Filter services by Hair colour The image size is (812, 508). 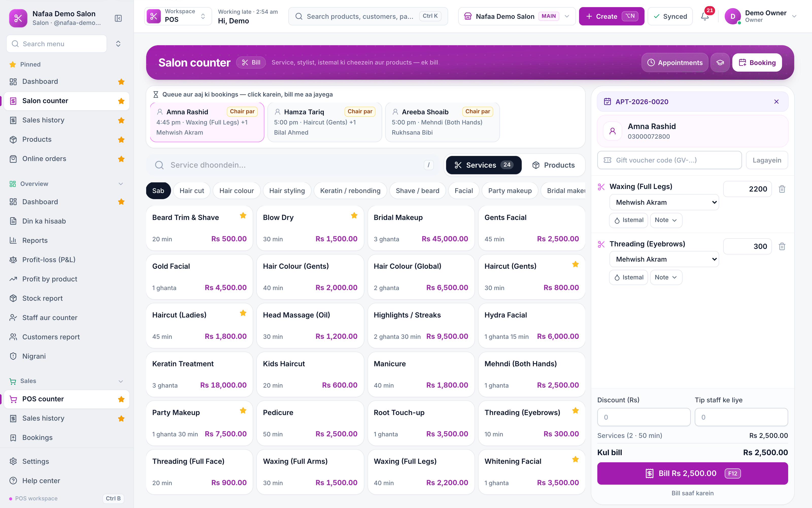pyautogui.click(x=236, y=190)
